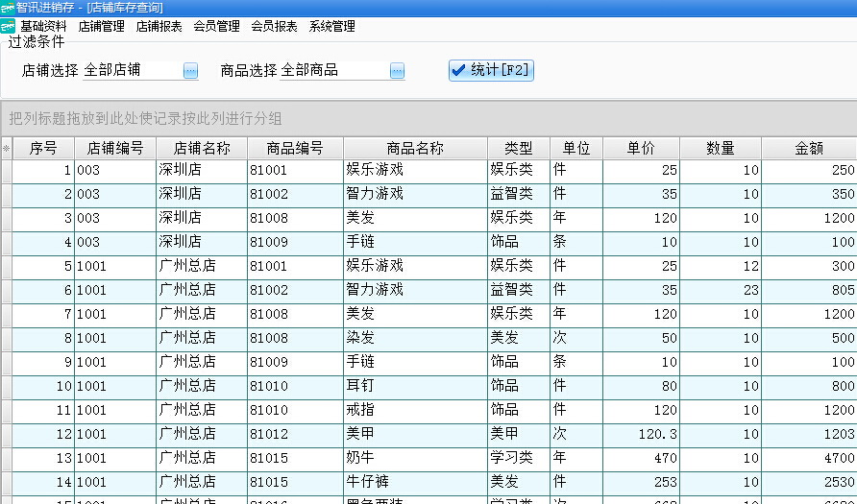
Task: Sort by the 商品编号 column header
Action: click(295, 148)
